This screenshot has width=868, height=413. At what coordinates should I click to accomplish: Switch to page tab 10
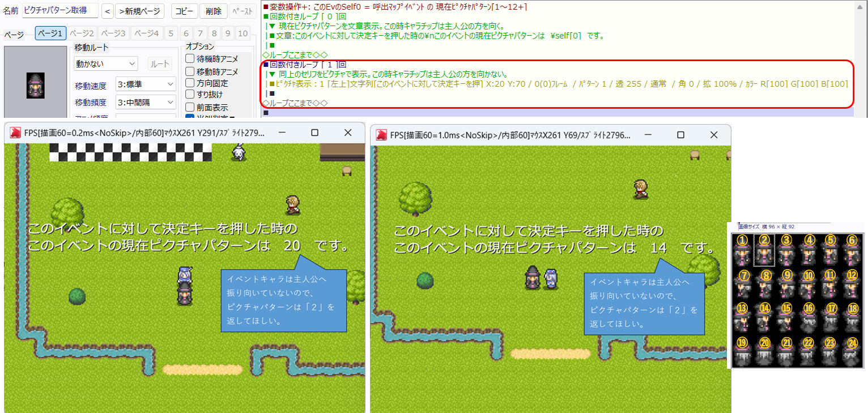click(242, 33)
